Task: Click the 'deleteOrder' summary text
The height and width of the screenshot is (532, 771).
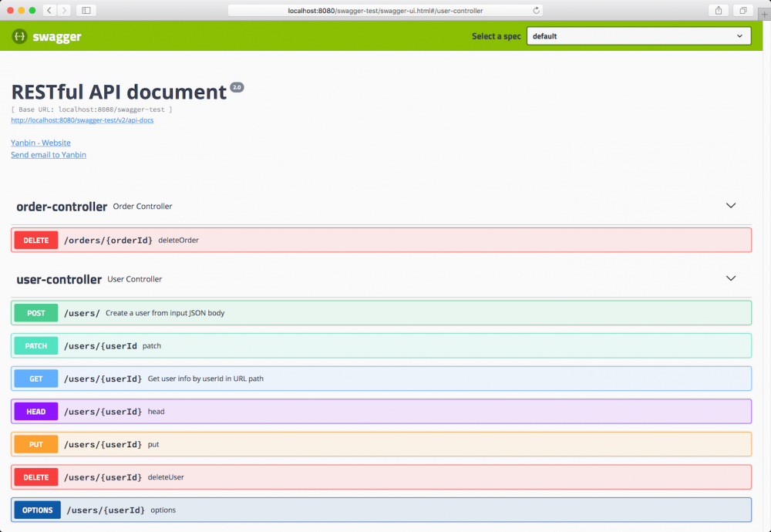Action: pos(179,240)
